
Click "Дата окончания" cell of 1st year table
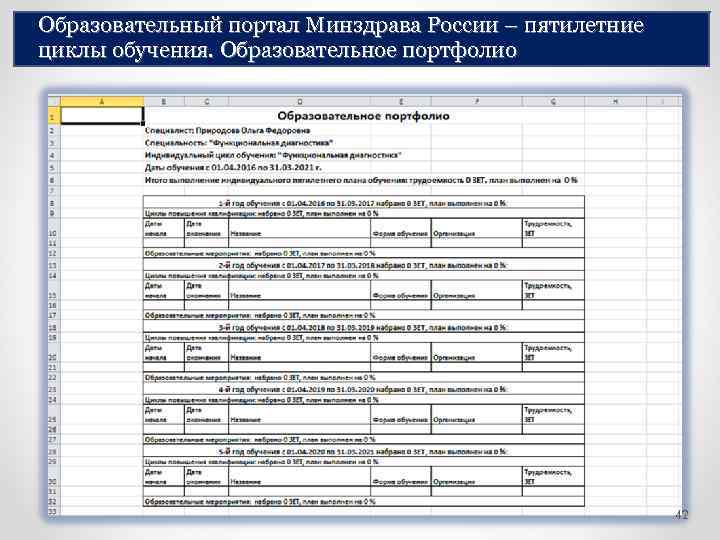coord(207,229)
